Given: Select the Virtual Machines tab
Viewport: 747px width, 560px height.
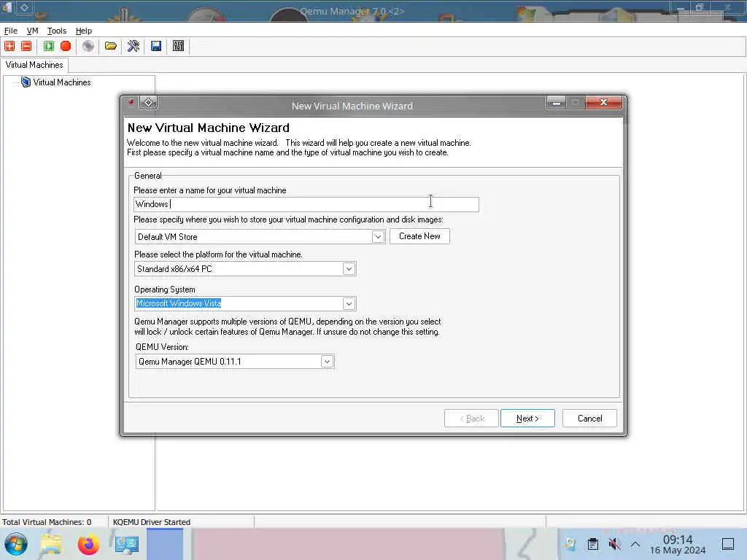Looking at the screenshot, I should click(34, 65).
